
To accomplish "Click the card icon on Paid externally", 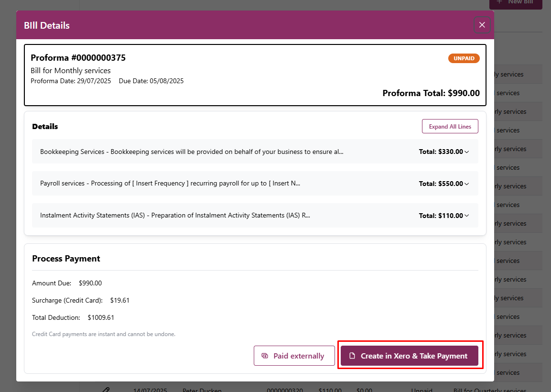I will click(265, 356).
